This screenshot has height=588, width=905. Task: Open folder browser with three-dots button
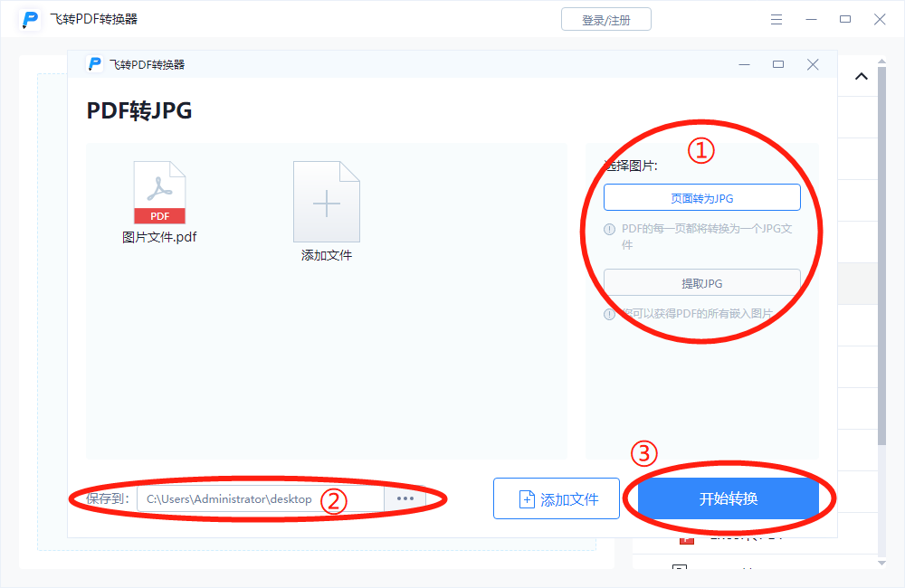click(x=405, y=498)
